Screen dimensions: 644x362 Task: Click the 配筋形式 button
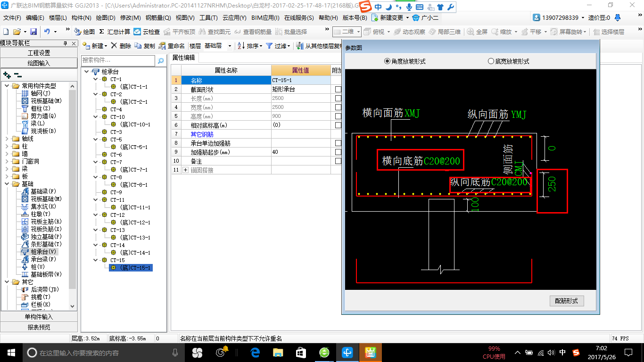click(x=567, y=301)
